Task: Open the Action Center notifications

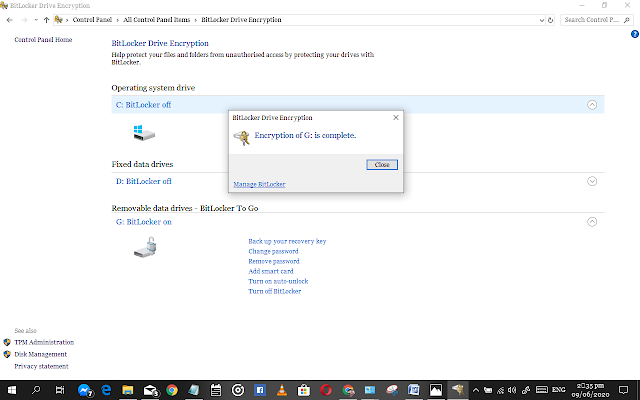Action: 623,390
